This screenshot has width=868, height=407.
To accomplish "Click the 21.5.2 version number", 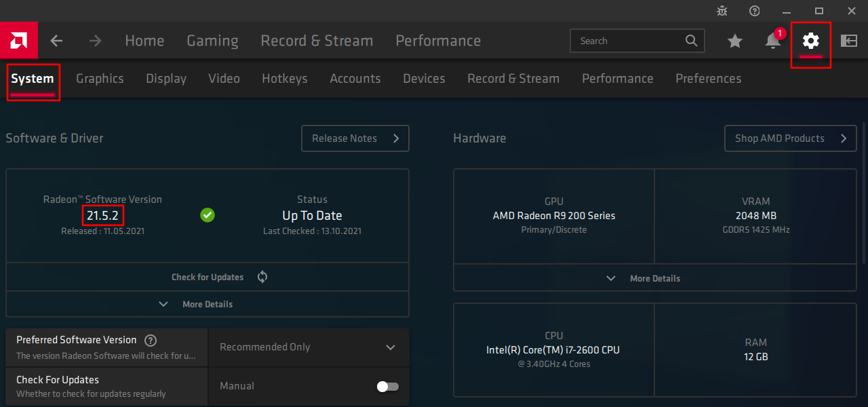I will pos(104,216).
